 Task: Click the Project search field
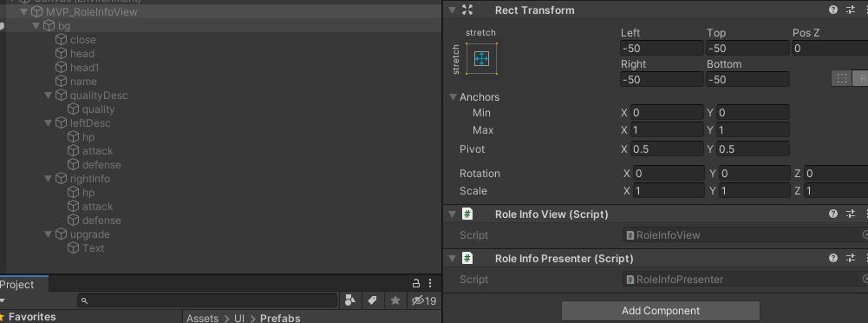(207, 300)
